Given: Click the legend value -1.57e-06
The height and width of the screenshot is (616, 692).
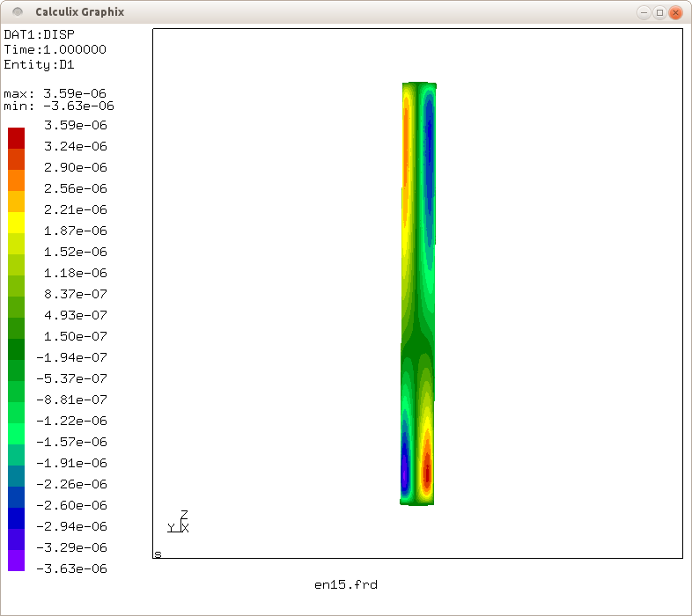Looking at the screenshot, I should click(72, 442).
